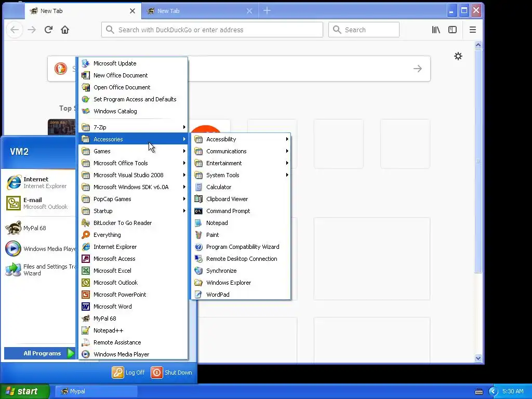Open browser hamburger menu

pyautogui.click(x=473, y=30)
